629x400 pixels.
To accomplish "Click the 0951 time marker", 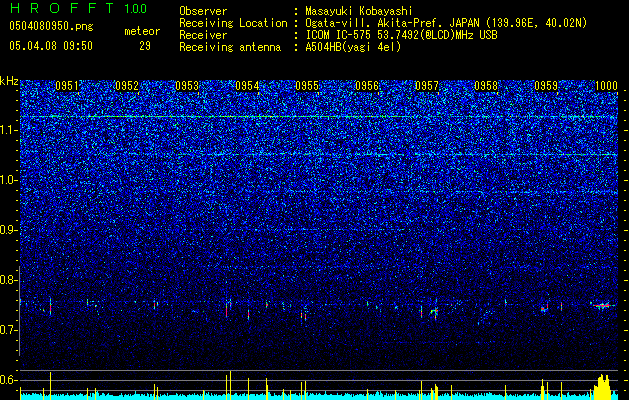I will tap(67, 86).
